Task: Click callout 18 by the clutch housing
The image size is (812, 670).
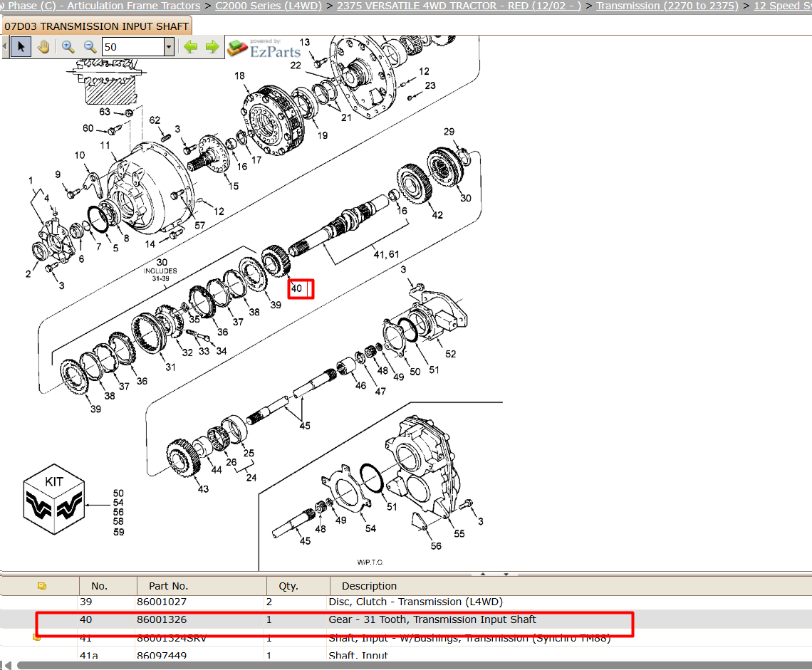Action: (x=239, y=75)
